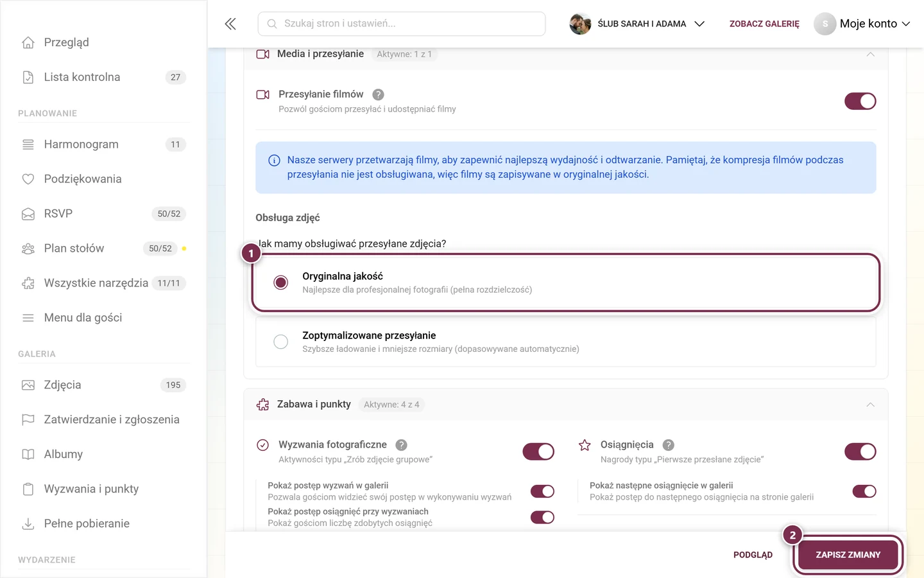
Task: Toggle Pokaż postęp wyzwań w galerii
Action: point(543,492)
